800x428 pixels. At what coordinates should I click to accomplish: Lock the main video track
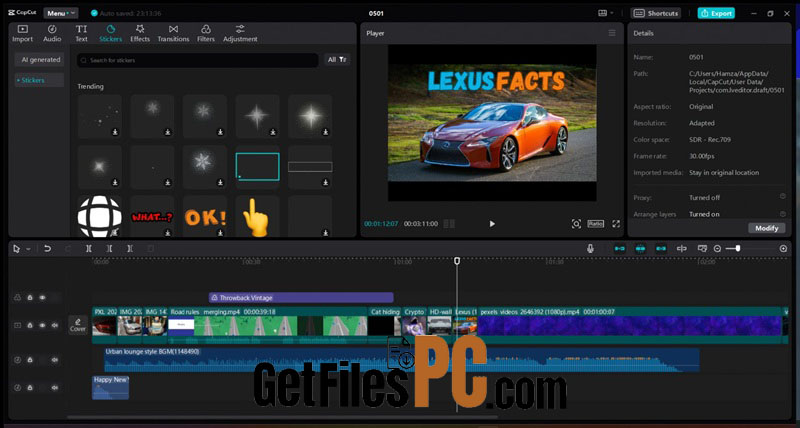(x=30, y=325)
